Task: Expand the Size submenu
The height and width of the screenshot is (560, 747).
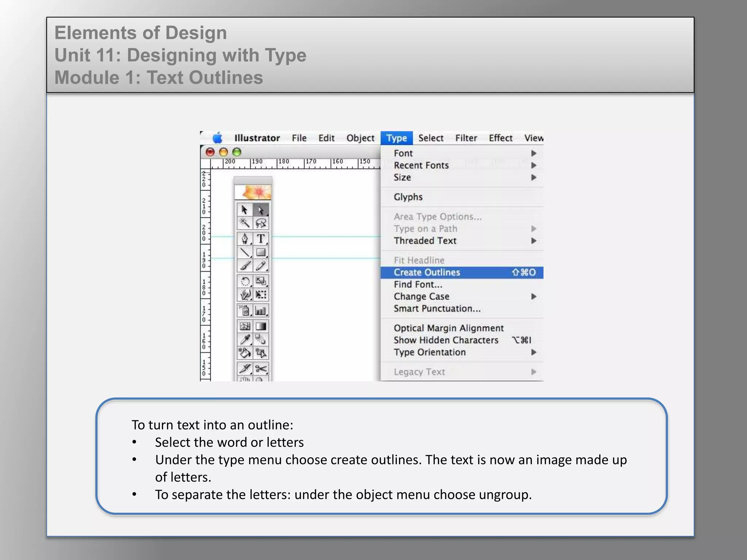Action: (462, 177)
